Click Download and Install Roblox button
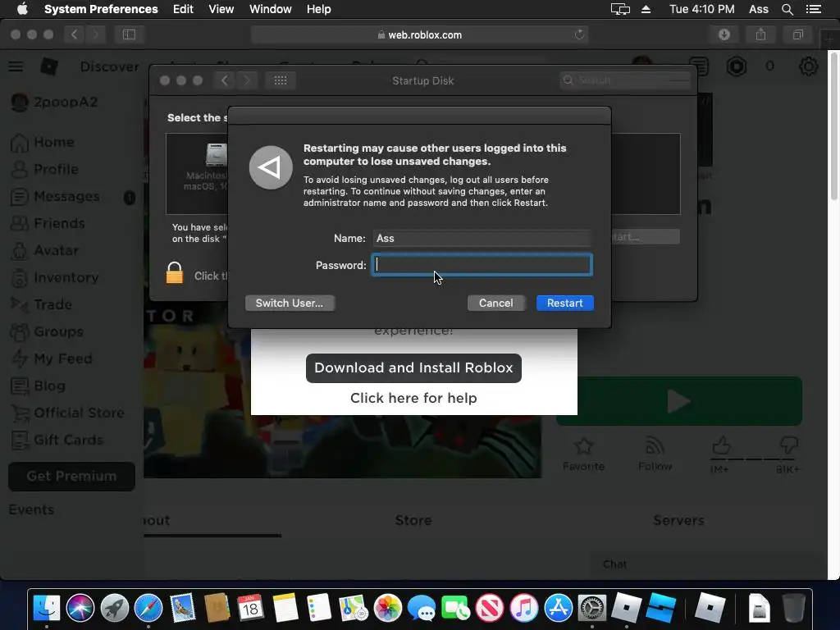 (x=413, y=368)
